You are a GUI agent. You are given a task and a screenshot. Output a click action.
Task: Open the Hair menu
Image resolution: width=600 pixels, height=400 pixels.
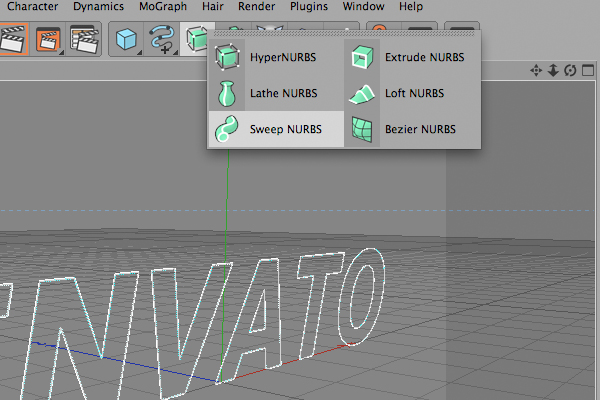[213, 7]
